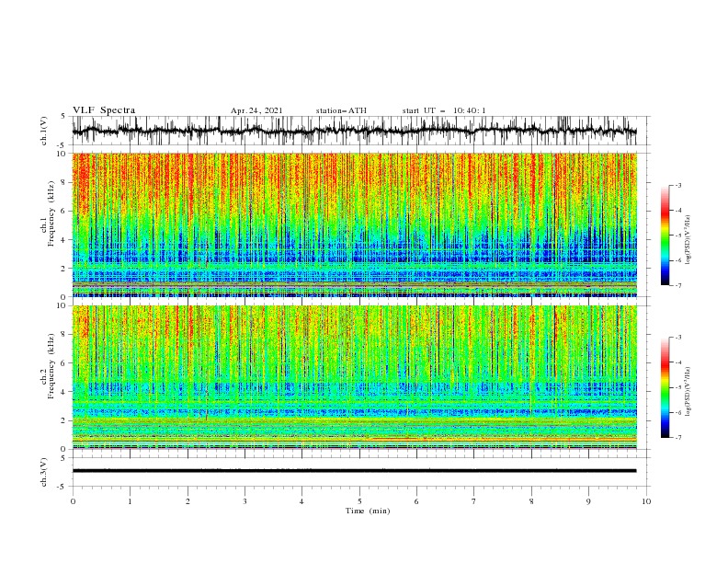Click the ch.2 spectrogram panel
The height and width of the screenshot is (563, 728).
tap(354, 377)
